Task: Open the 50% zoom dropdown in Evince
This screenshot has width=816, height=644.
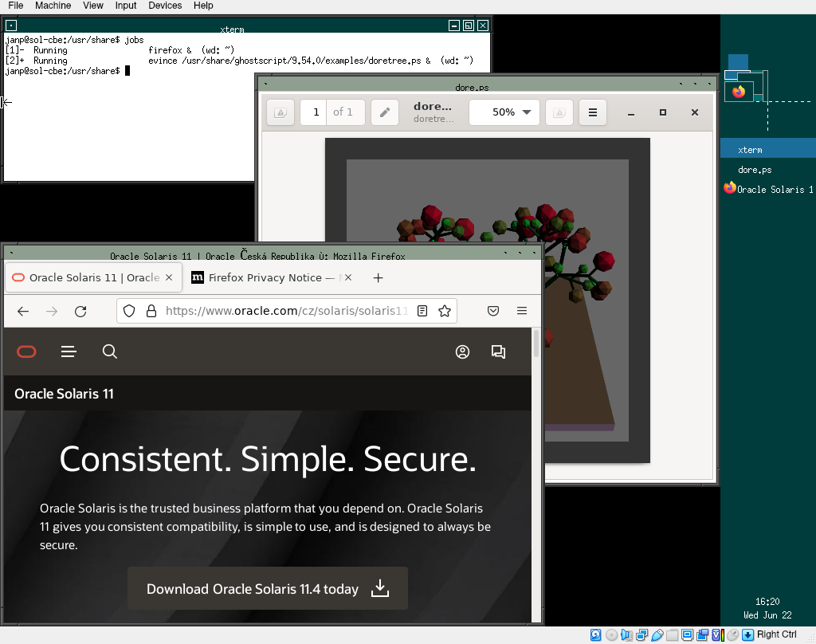Action: (504, 112)
